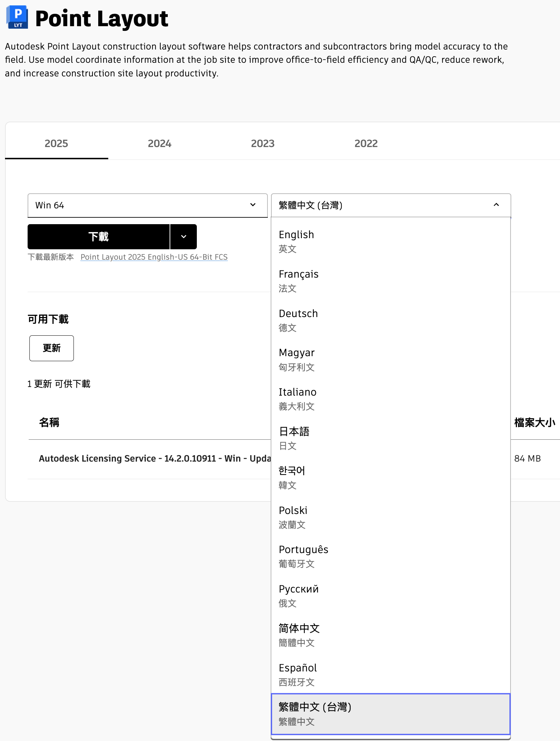Select Français language option

click(x=390, y=280)
